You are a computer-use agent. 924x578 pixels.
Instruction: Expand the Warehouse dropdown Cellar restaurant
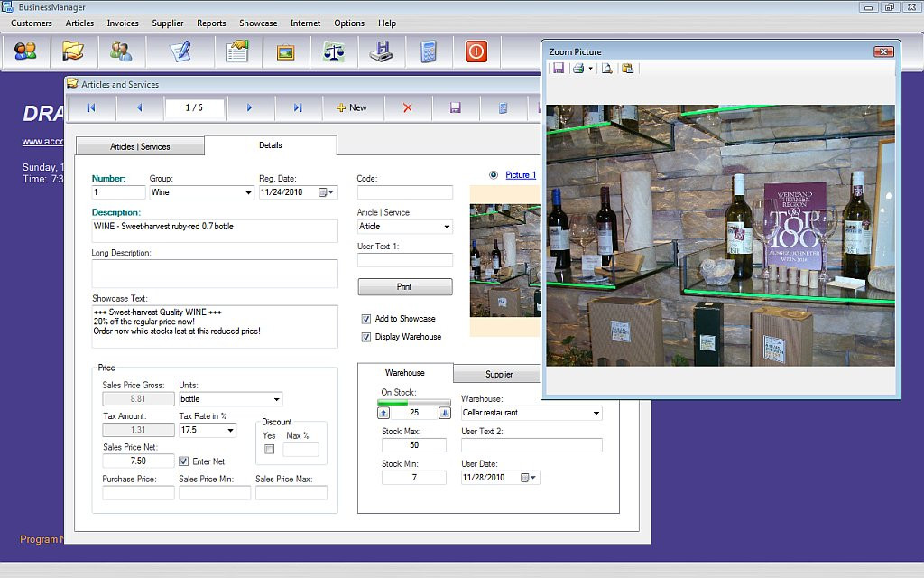pyautogui.click(x=596, y=414)
